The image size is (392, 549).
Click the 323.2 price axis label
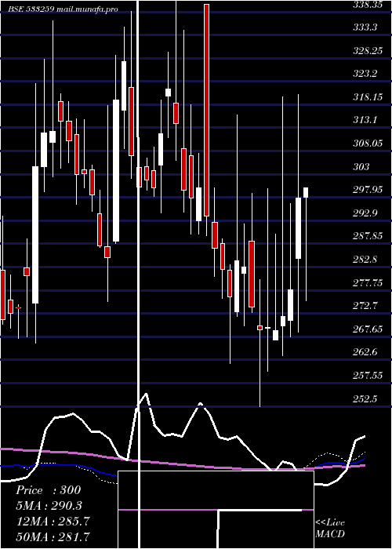point(365,74)
